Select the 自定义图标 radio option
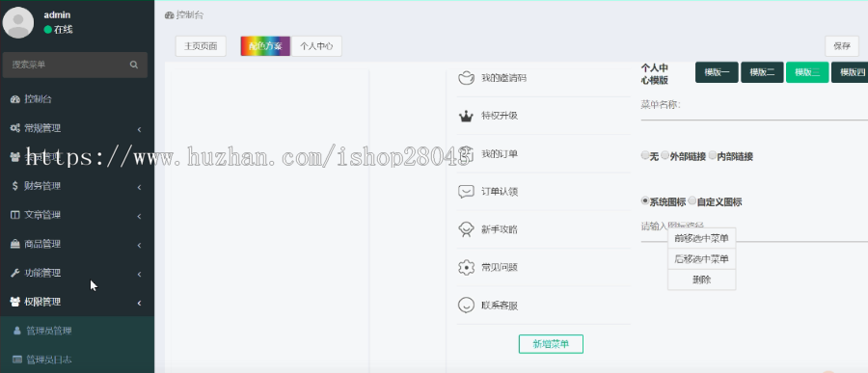 [692, 200]
